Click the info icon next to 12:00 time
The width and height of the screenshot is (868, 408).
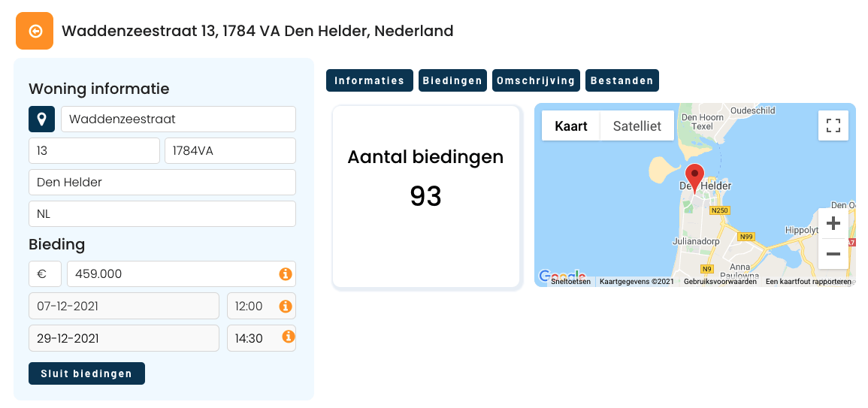(286, 306)
